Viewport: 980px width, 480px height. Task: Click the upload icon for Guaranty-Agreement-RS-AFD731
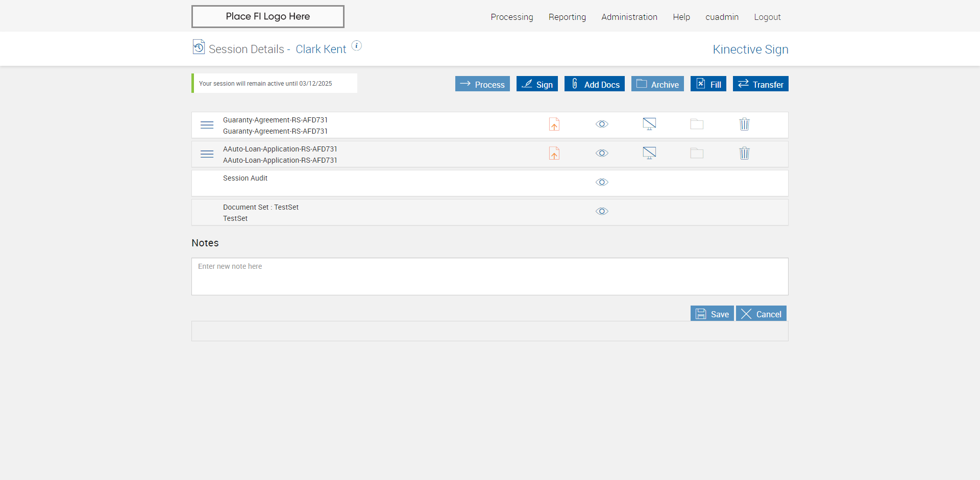pyautogui.click(x=554, y=124)
